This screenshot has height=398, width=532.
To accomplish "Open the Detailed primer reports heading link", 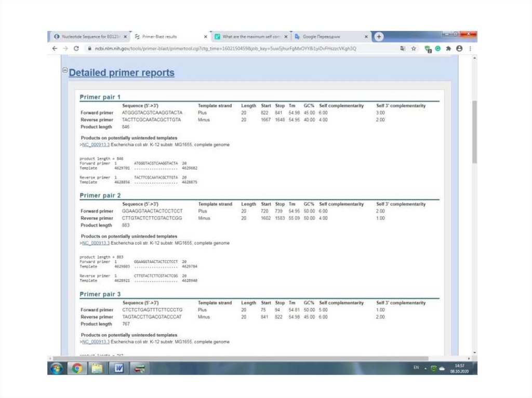I will (x=122, y=73).
